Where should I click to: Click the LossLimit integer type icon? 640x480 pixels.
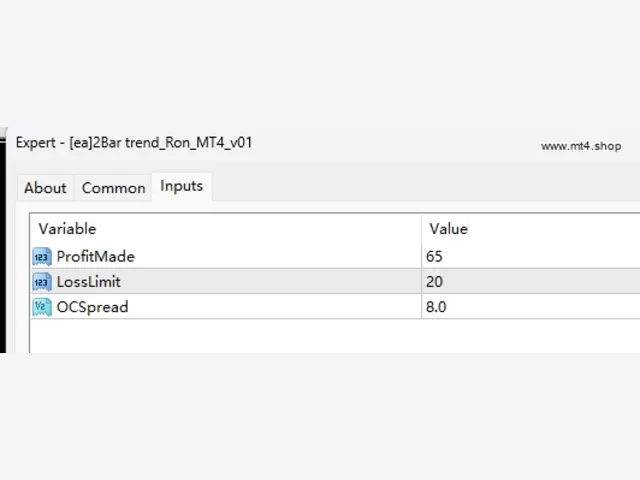click(x=42, y=282)
